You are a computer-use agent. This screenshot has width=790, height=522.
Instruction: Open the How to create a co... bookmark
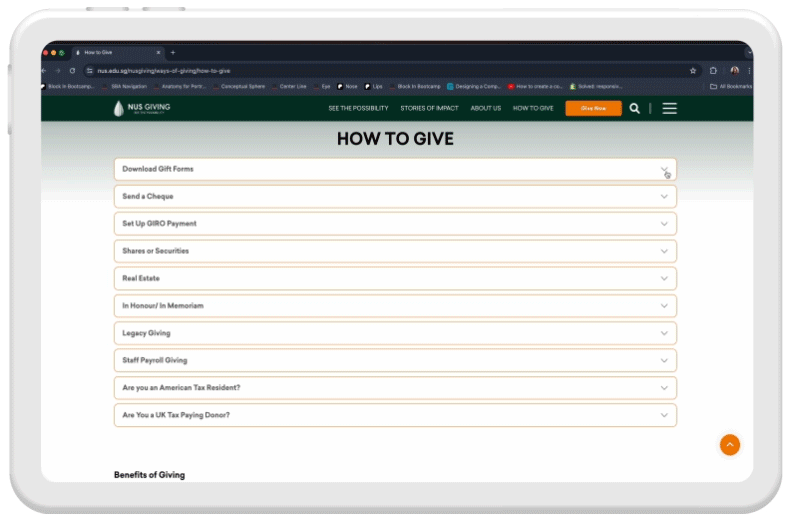[535, 87]
